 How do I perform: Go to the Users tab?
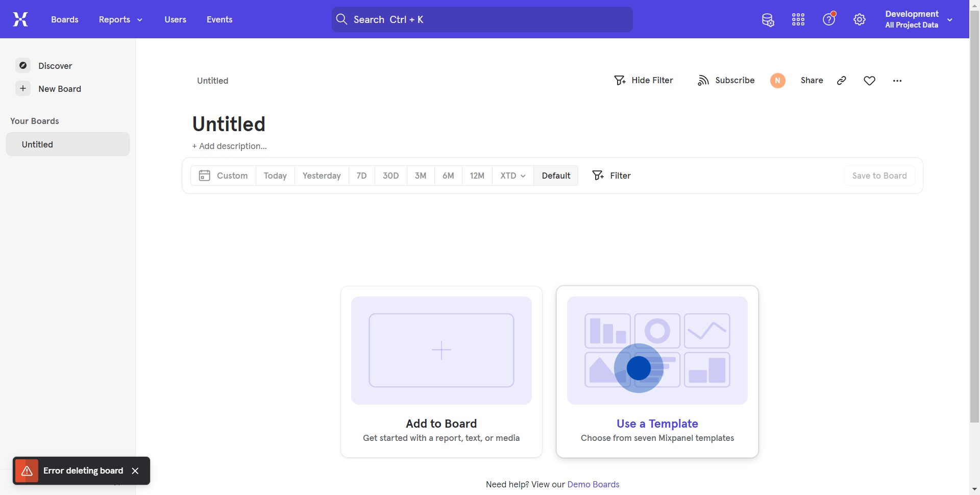(175, 19)
